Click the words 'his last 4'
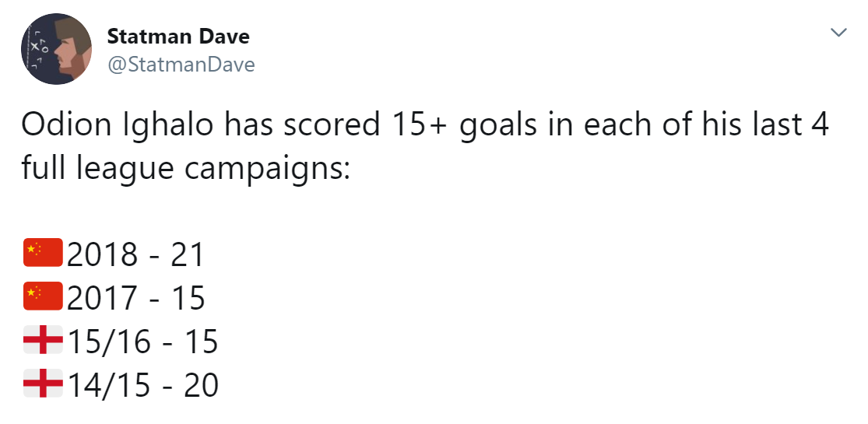The height and width of the screenshot is (424, 868). (x=749, y=125)
